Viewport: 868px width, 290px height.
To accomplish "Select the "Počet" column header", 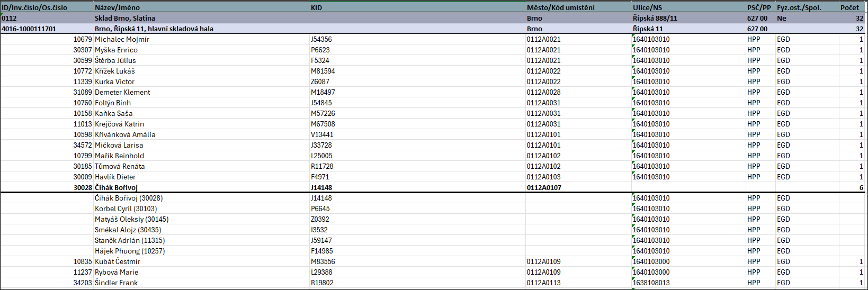I will (x=849, y=7).
